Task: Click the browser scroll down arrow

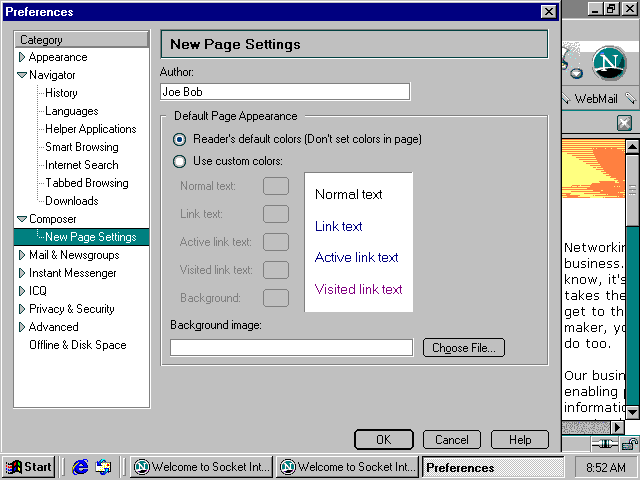Action: [632, 412]
